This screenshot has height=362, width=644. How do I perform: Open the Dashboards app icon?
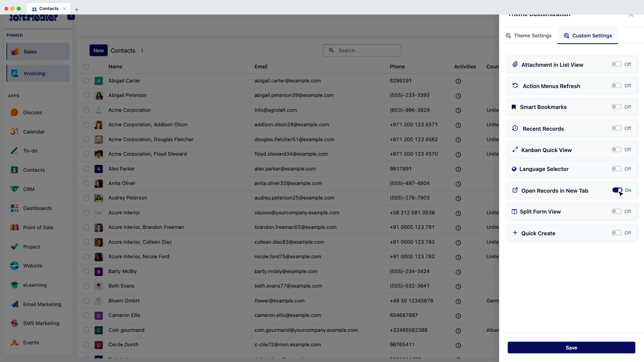click(x=14, y=208)
